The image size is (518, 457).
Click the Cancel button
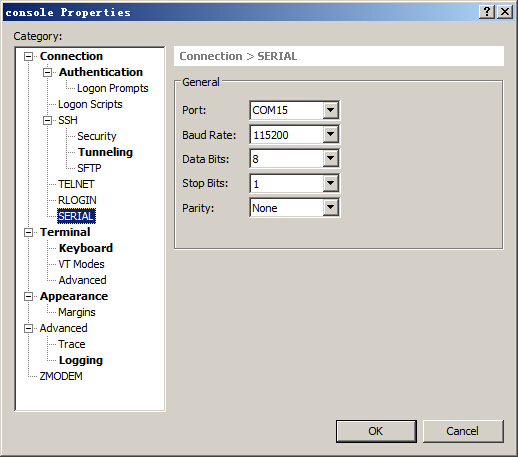pos(463,431)
